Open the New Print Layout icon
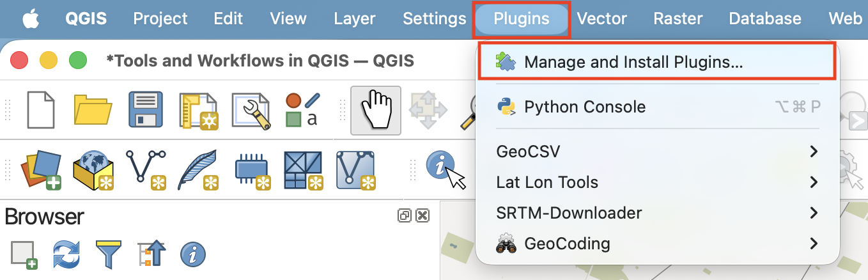 [199, 111]
